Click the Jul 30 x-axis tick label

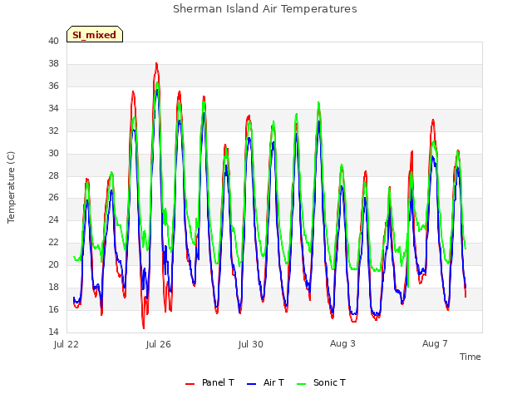coord(251,344)
